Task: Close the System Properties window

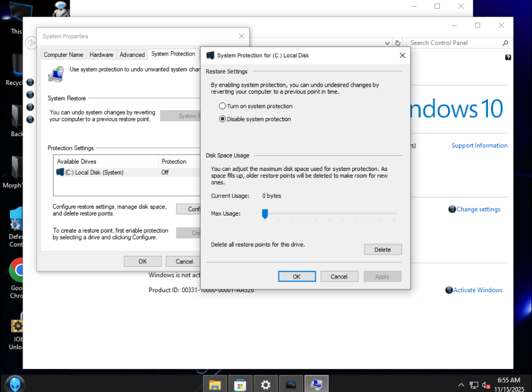Action: pyautogui.click(x=241, y=36)
